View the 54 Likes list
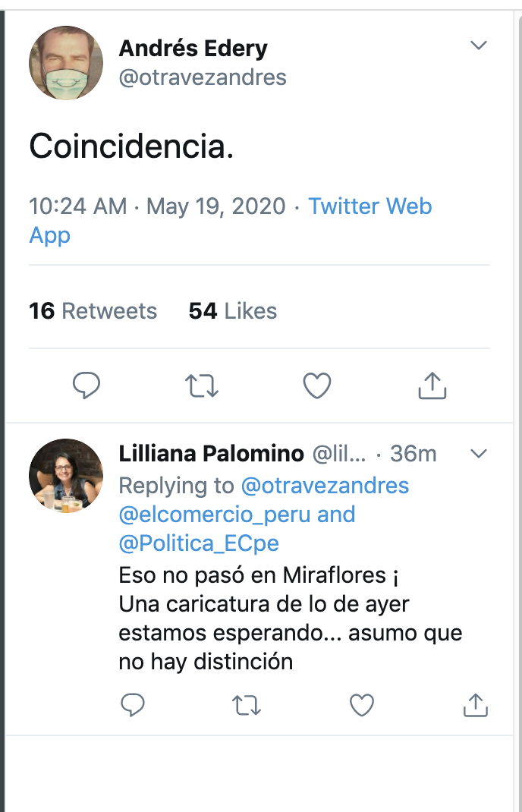522x812 pixels. click(233, 311)
